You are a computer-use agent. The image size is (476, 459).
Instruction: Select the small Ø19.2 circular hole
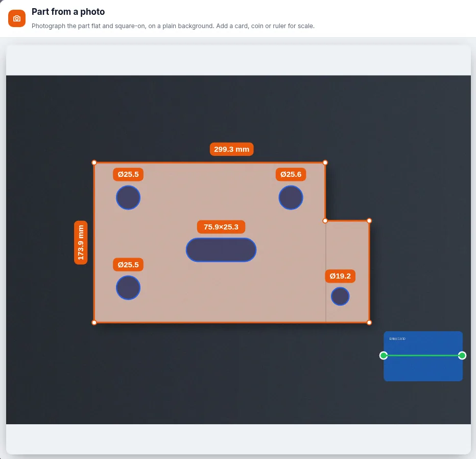pos(340,296)
